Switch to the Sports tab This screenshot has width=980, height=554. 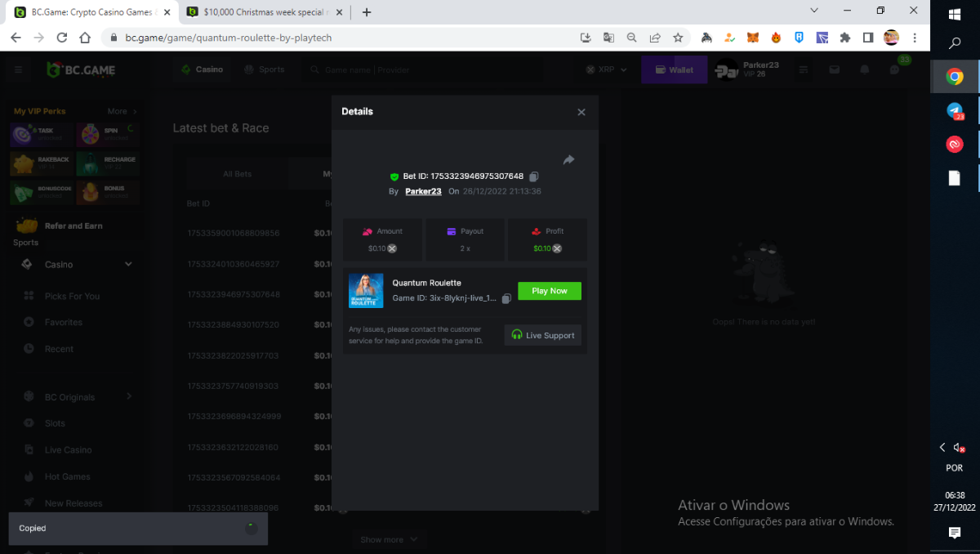[264, 69]
